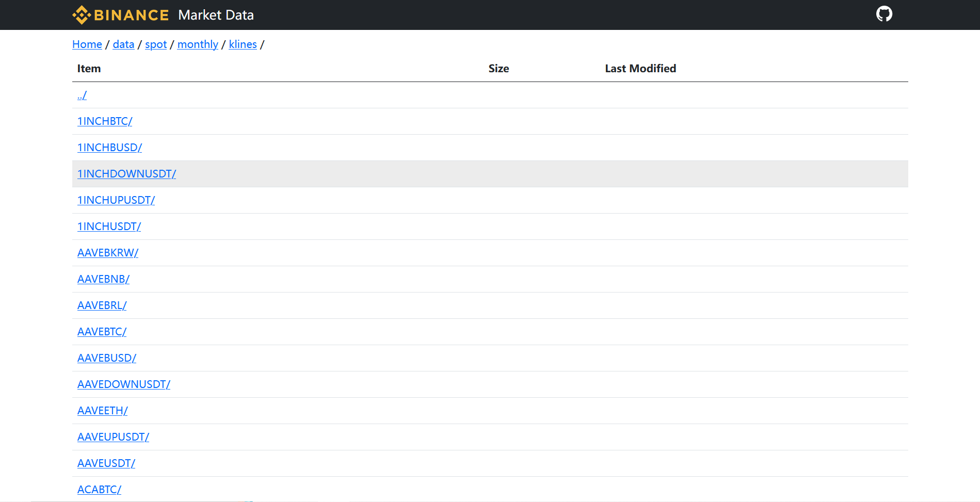Open the 1INCHUSDT directory
The height and width of the screenshot is (502, 980).
tap(109, 226)
